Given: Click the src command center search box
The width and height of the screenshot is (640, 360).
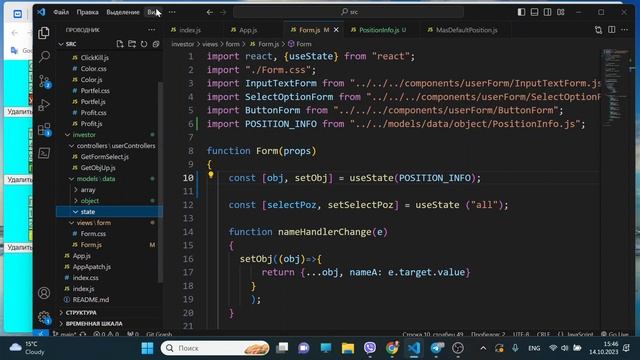Looking at the screenshot, I should [x=348, y=12].
